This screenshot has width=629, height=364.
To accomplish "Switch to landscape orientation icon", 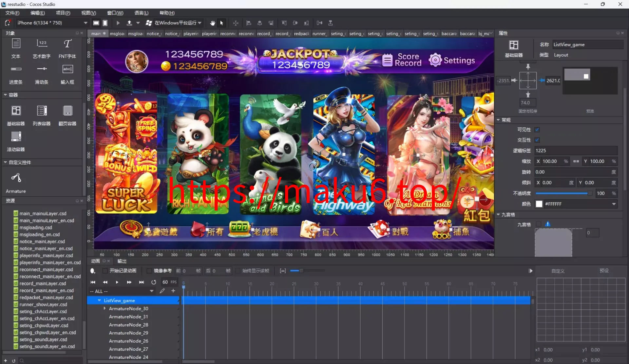I will (x=96, y=23).
